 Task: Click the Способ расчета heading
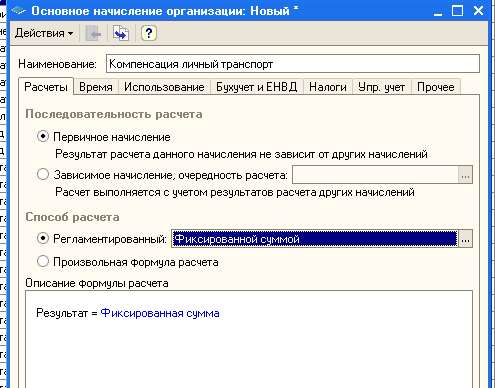(72, 217)
